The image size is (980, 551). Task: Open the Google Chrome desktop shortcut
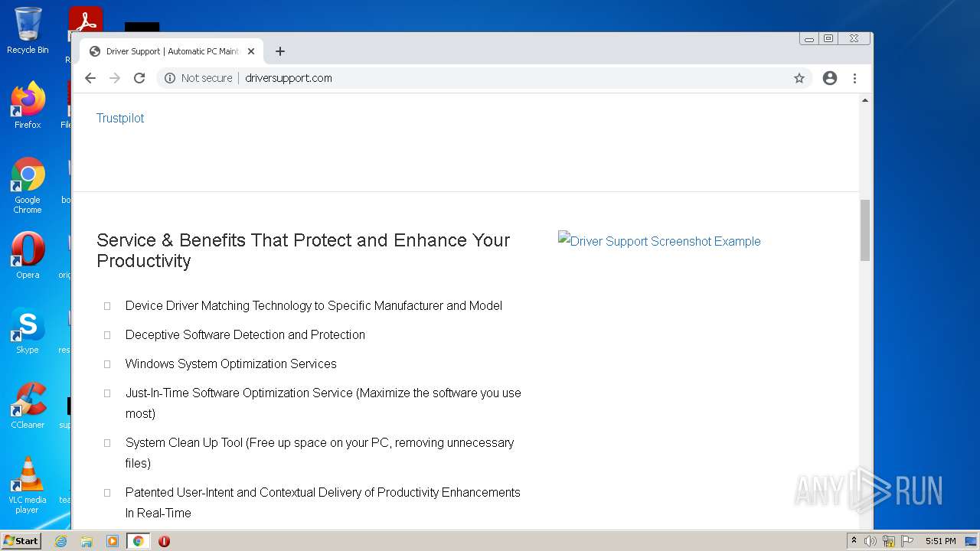click(28, 185)
